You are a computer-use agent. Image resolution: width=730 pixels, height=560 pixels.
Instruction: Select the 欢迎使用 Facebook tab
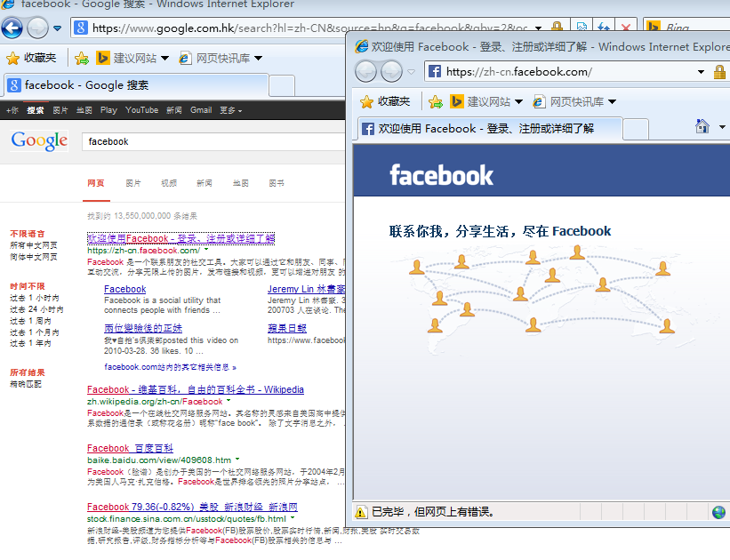(490, 129)
